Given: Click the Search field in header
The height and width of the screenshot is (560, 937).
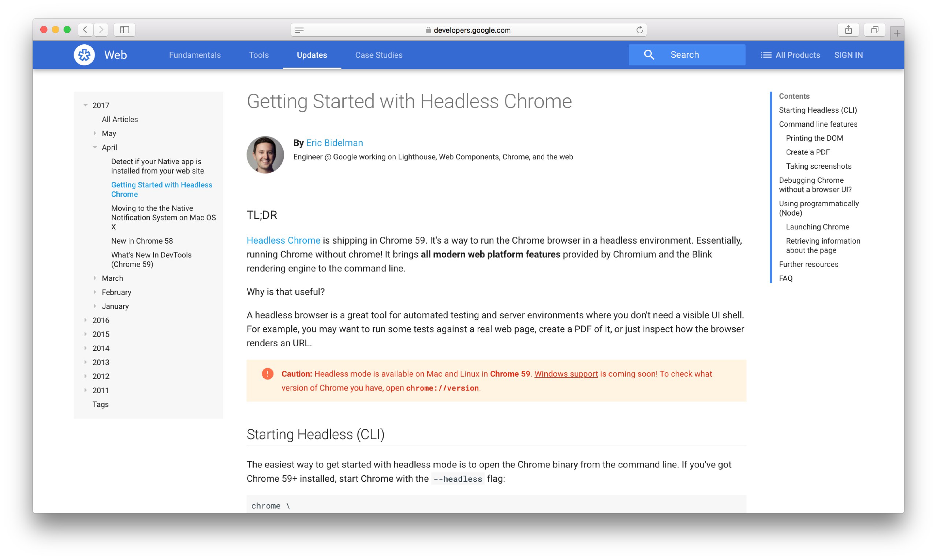Looking at the screenshot, I should tap(687, 55).
